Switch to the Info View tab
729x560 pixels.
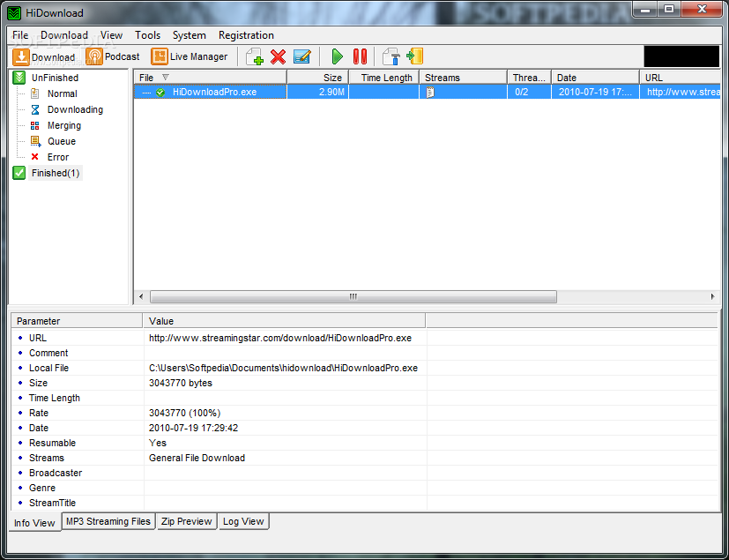tap(35, 523)
